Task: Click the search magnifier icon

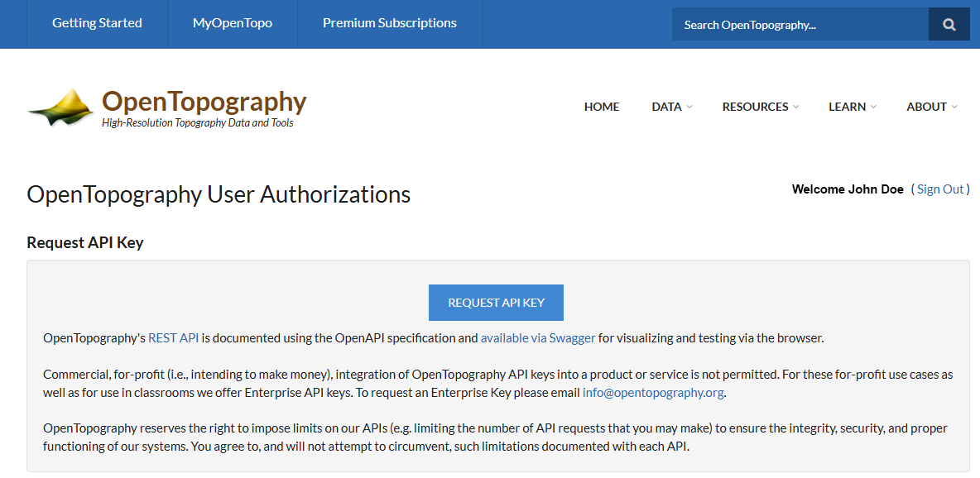Action: 949,24
